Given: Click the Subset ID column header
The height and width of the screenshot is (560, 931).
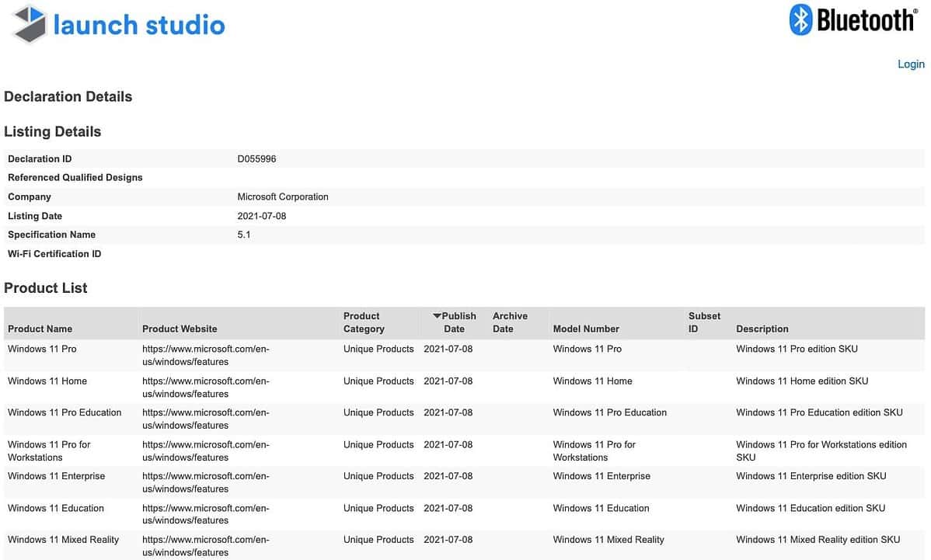Looking at the screenshot, I should [704, 322].
